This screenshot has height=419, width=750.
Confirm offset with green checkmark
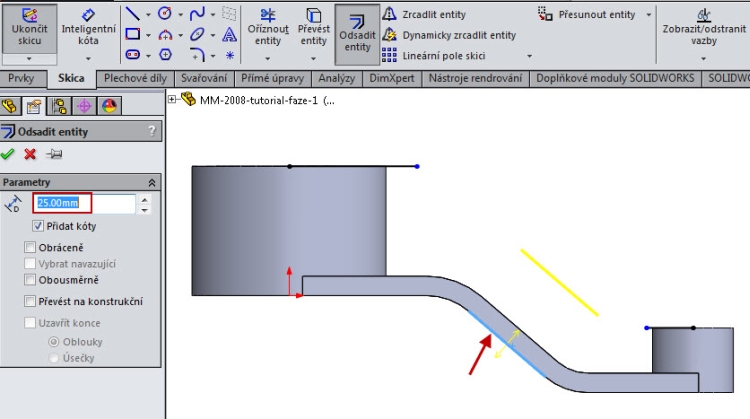[7, 154]
